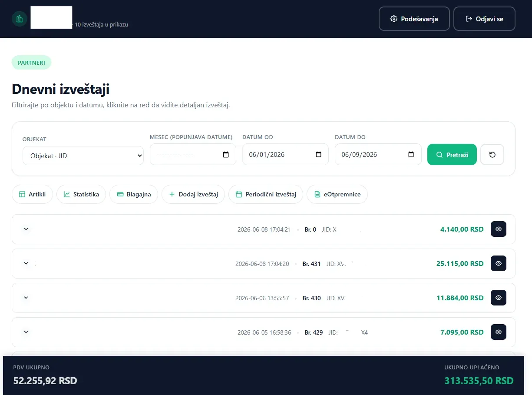Viewport: 532px width, 395px height.
Task: Click the 10 izveštaja u prikazu text
Action: click(x=101, y=25)
